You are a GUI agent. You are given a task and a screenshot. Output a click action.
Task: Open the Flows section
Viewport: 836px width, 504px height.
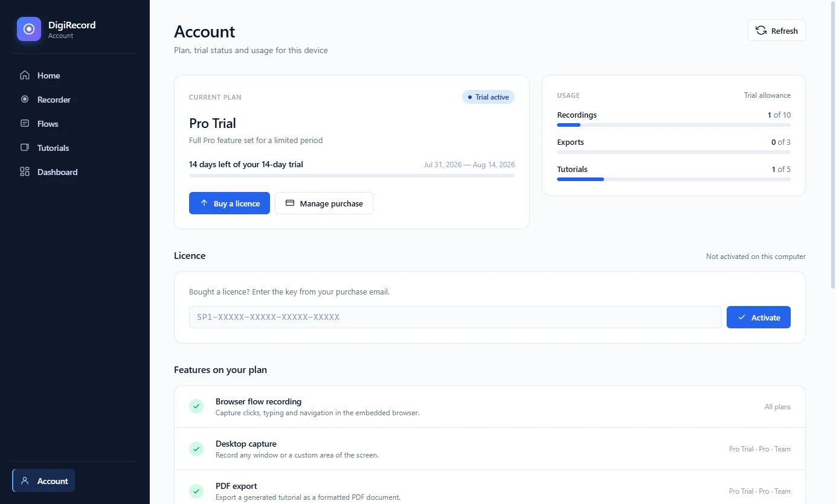tap(75, 124)
